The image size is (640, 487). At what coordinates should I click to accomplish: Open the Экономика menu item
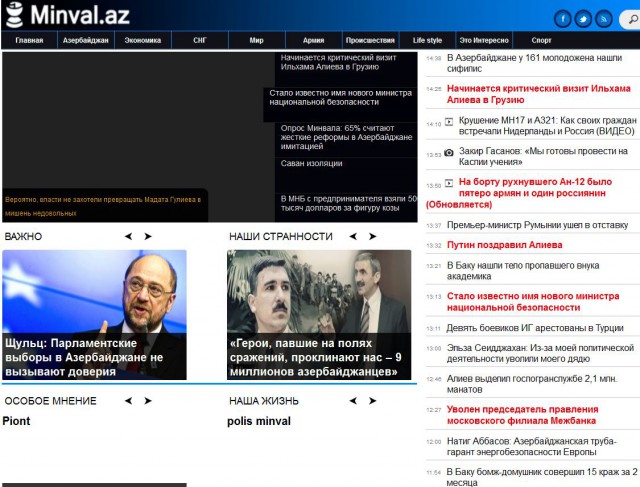point(143,40)
